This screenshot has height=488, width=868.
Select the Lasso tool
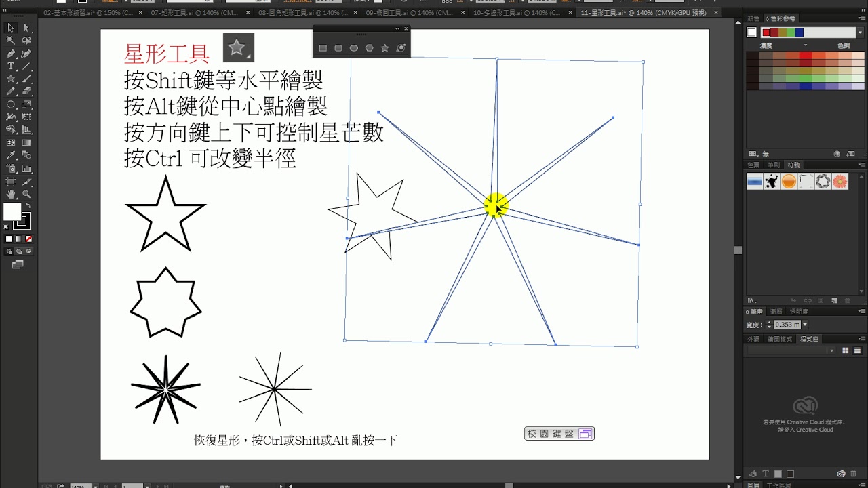pyautogui.click(x=26, y=41)
